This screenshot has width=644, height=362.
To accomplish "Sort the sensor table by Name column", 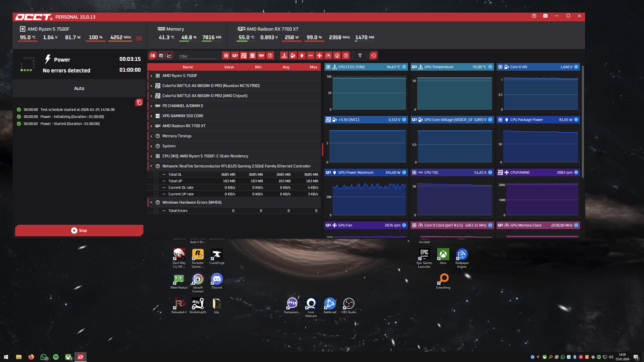I will point(188,67).
